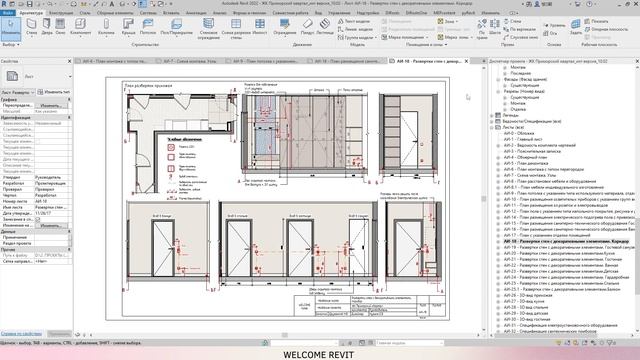
Task: Click the Линия модели tool
Action: (x=355, y=29)
